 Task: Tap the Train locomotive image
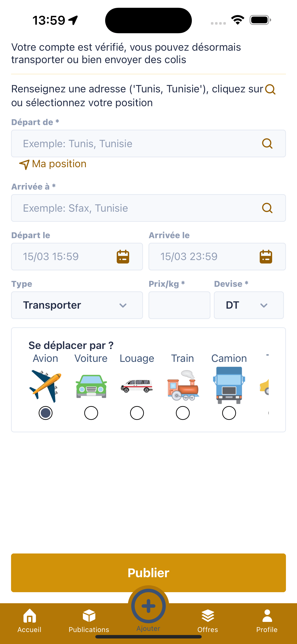(183, 385)
